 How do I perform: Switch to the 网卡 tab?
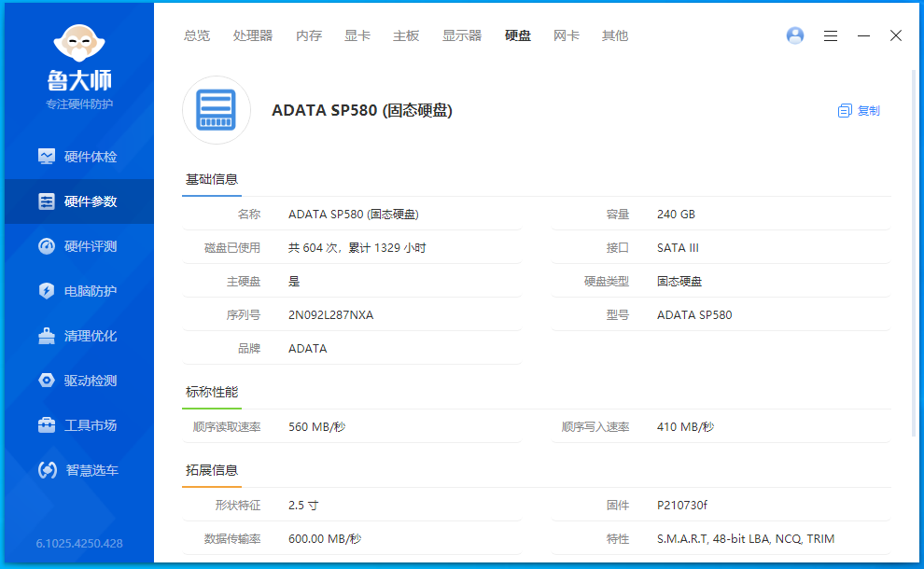coord(567,36)
